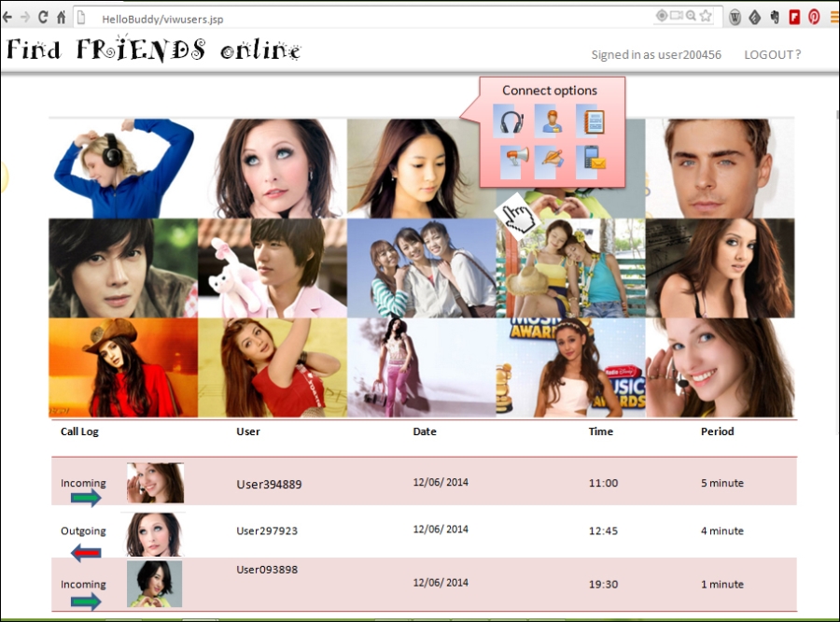Open User093898's profile photo thumbnail
This screenshot has width=840, height=622.
point(155,583)
